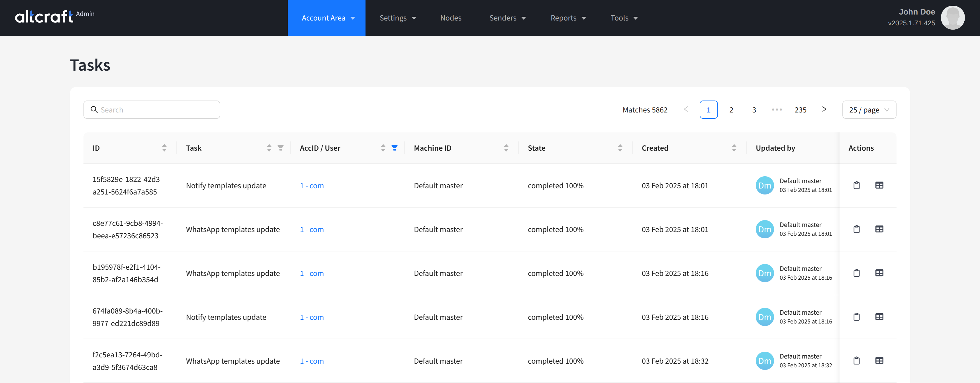This screenshot has width=980, height=383.
Task: Go to the next page arrow
Action: 824,110
